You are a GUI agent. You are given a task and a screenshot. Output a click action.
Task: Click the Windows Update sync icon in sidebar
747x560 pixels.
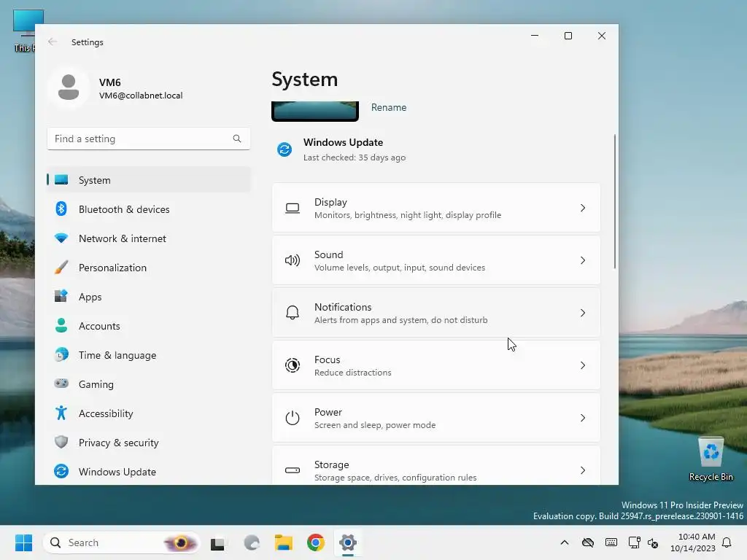61,471
